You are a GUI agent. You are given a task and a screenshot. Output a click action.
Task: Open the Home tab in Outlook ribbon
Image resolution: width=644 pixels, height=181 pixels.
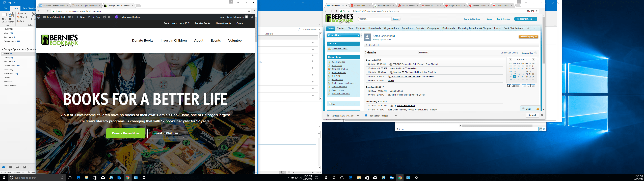(15, 8)
